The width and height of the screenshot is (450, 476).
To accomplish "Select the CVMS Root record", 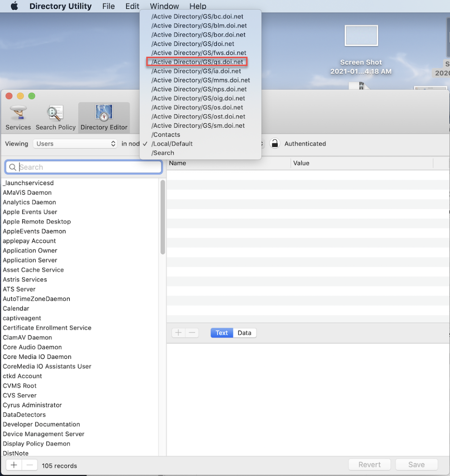I will click(x=80, y=386).
